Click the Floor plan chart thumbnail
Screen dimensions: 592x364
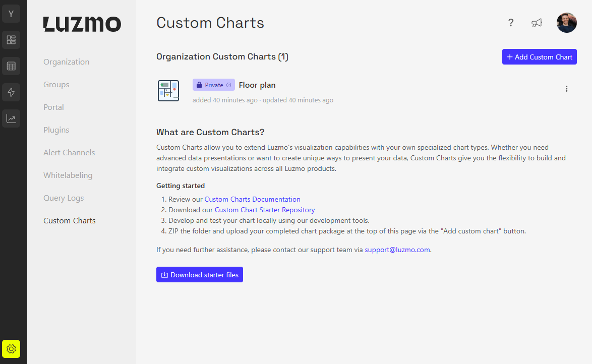(168, 91)
